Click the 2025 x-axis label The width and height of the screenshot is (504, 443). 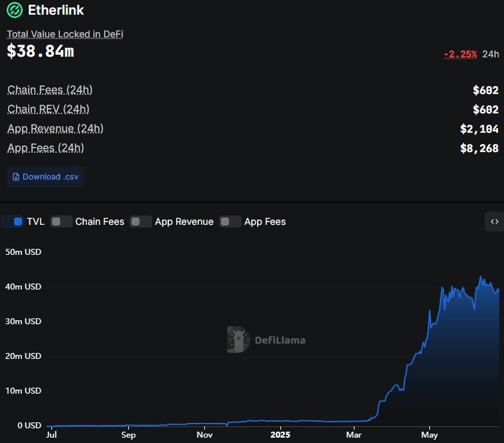pyautogui.click(x=280, y=434)
